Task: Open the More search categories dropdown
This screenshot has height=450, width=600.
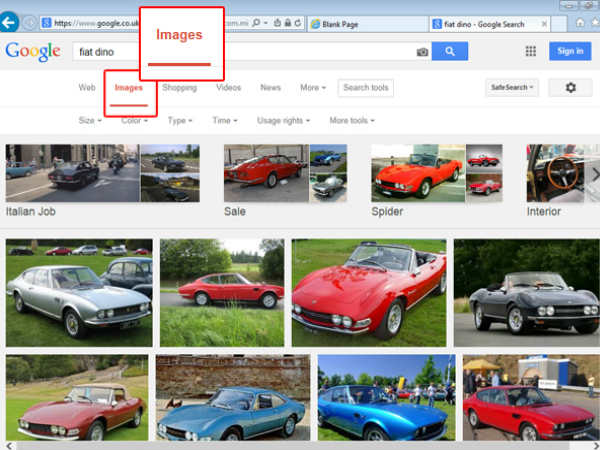Action: (313, 88)
